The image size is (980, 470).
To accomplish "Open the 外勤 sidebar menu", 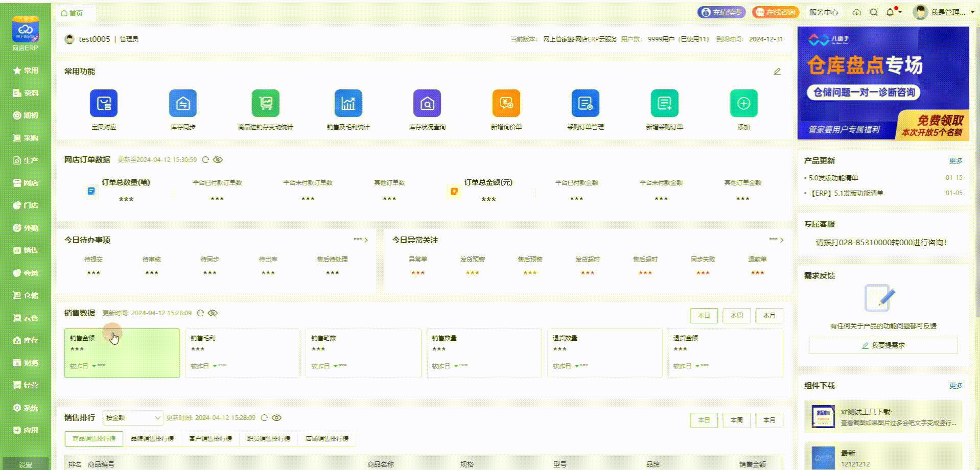I will pyautogui.click(x=26, y=228).
